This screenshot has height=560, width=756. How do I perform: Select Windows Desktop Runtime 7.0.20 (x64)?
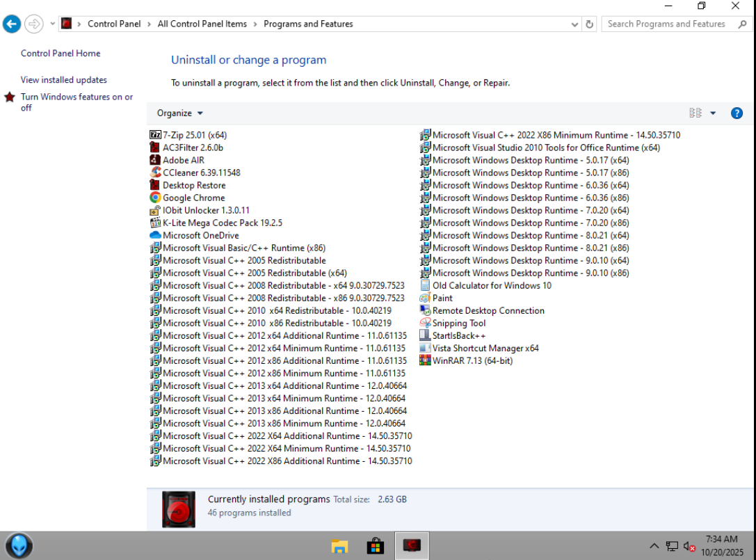(525, 210)
